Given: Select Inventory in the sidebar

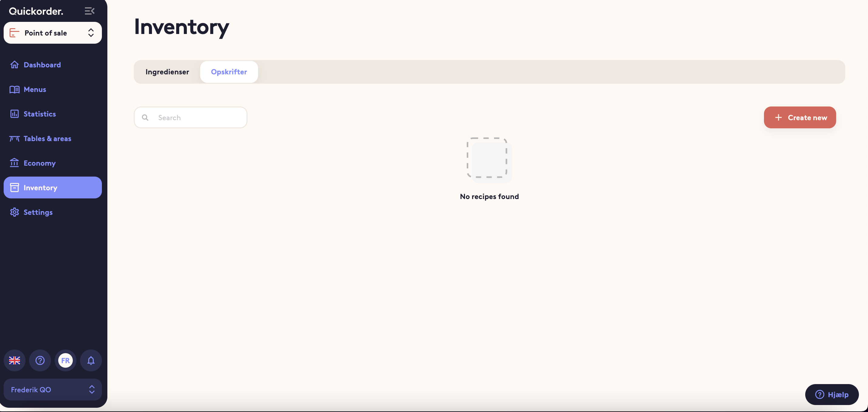Looking at the screenshot, I should point(52,187).
